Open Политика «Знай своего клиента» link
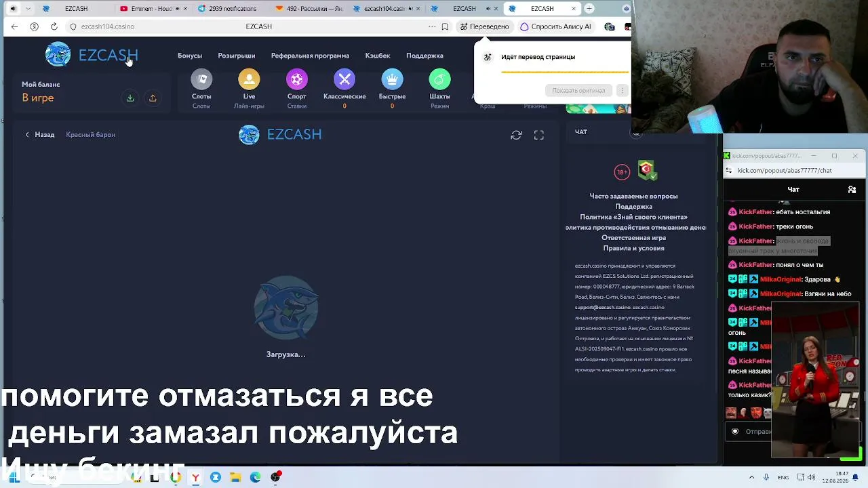The width and height of the screenshot is (868, 488). pyautogui.click(x=633, y=218)
